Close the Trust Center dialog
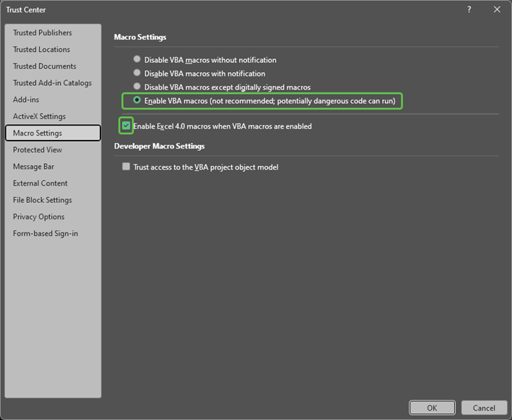 click(497, 9)
